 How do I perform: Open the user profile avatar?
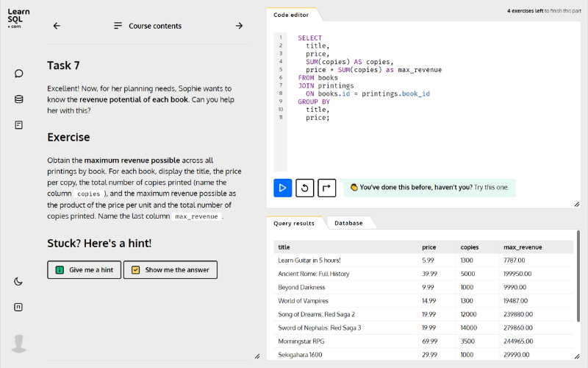click(19, 343)
